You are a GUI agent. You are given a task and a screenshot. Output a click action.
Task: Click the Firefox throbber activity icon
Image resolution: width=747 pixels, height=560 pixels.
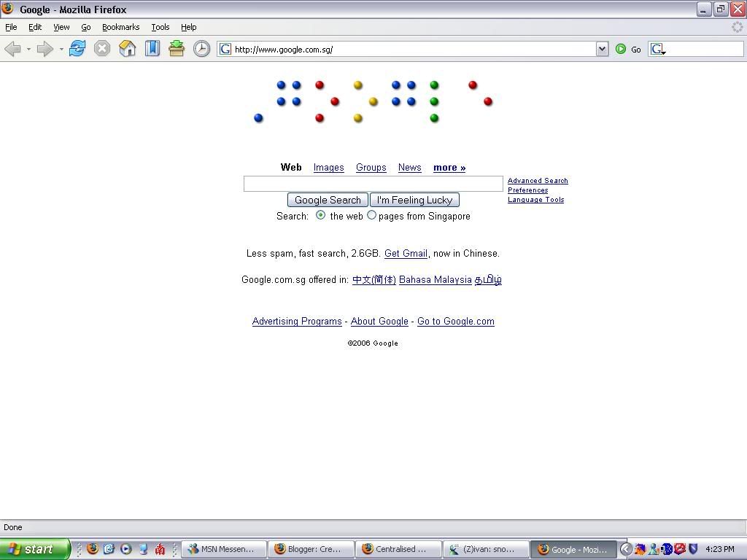[x=737, y=27]
